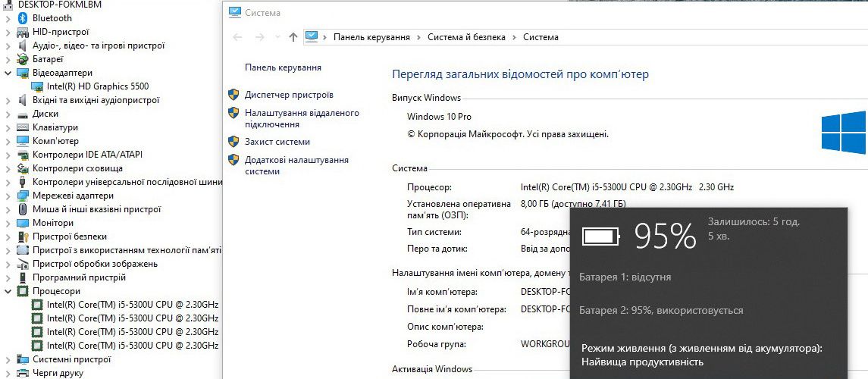This screenshot has height=379, width=868.
Task: Select the last Intel Core i5-5300U processor entry
Action: click(x=133, y=346)
